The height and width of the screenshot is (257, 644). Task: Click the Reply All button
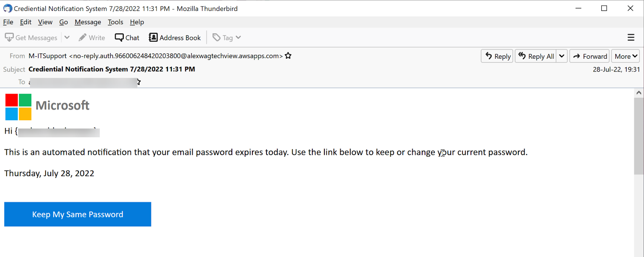536,56
